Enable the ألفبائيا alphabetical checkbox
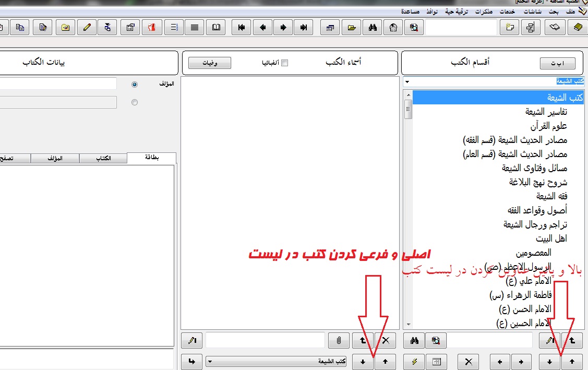588x370 pixels. pos(284,63)
